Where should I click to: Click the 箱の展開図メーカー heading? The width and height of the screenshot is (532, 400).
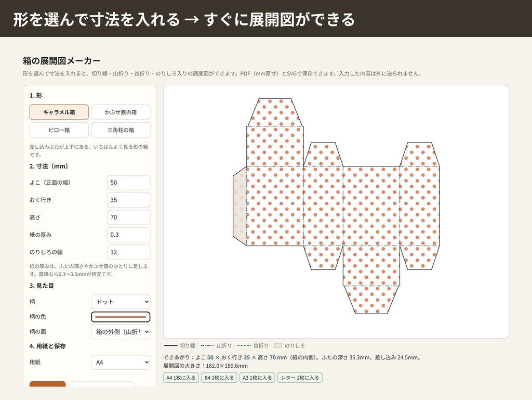tap(62, 61)
